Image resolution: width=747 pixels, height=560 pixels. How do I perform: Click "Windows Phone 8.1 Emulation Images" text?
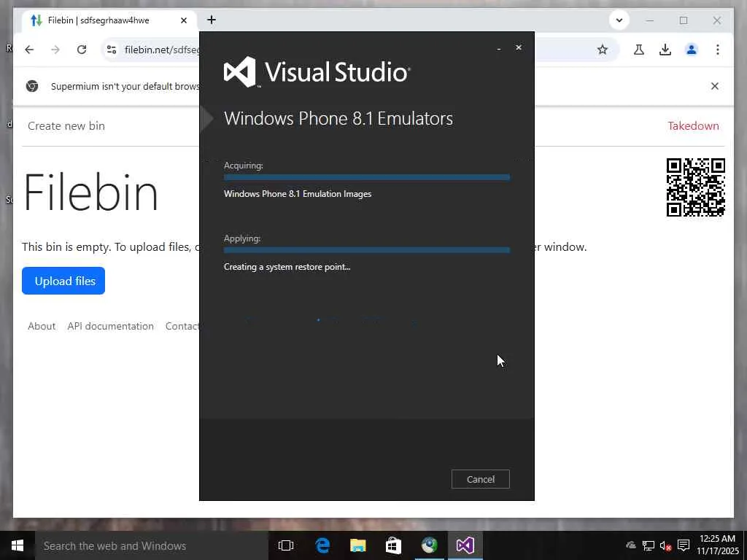click(x=298, y=194)
